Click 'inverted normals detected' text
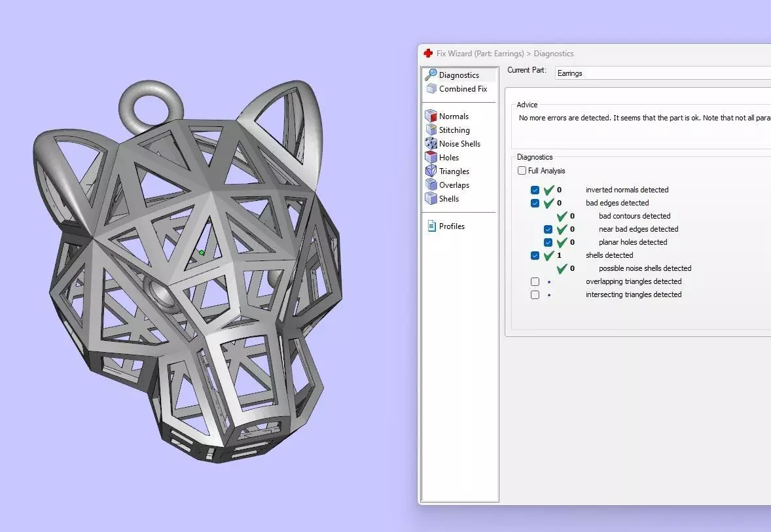The image size is (771, 532). tap(627, 190)
